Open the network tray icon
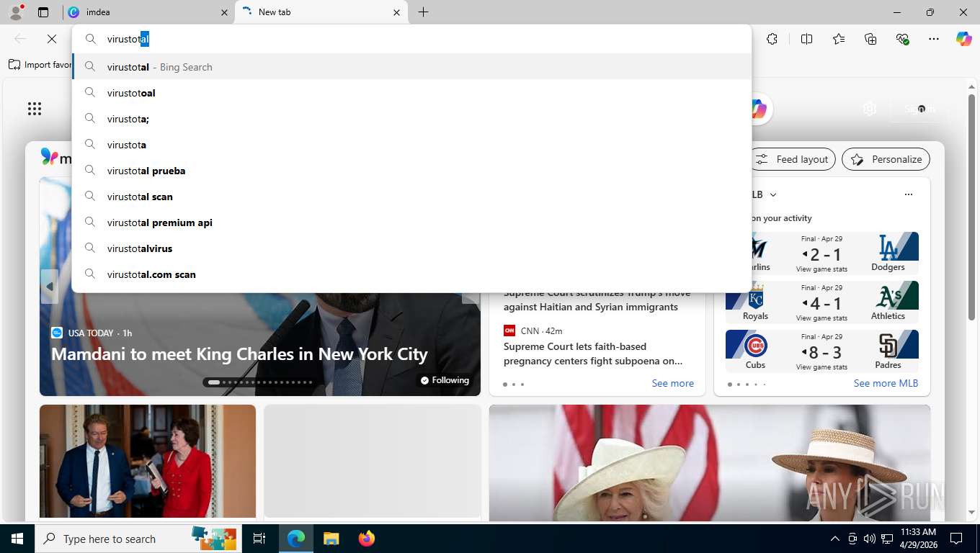980x553 pixels. pos(886,539)
